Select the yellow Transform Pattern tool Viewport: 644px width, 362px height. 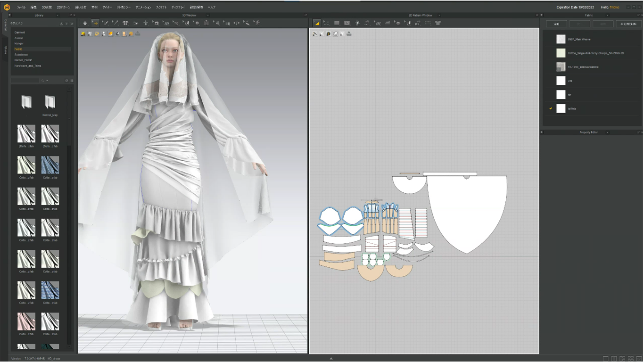316,23
